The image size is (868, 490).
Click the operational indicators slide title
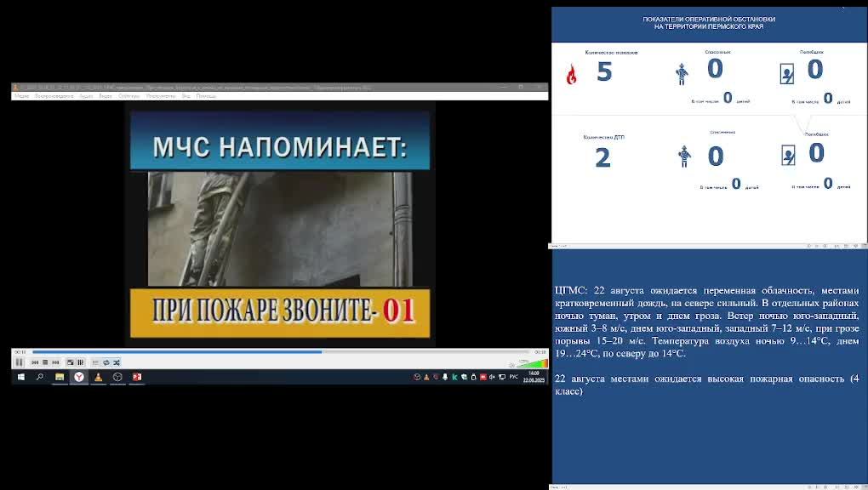[x=709, y=23]
